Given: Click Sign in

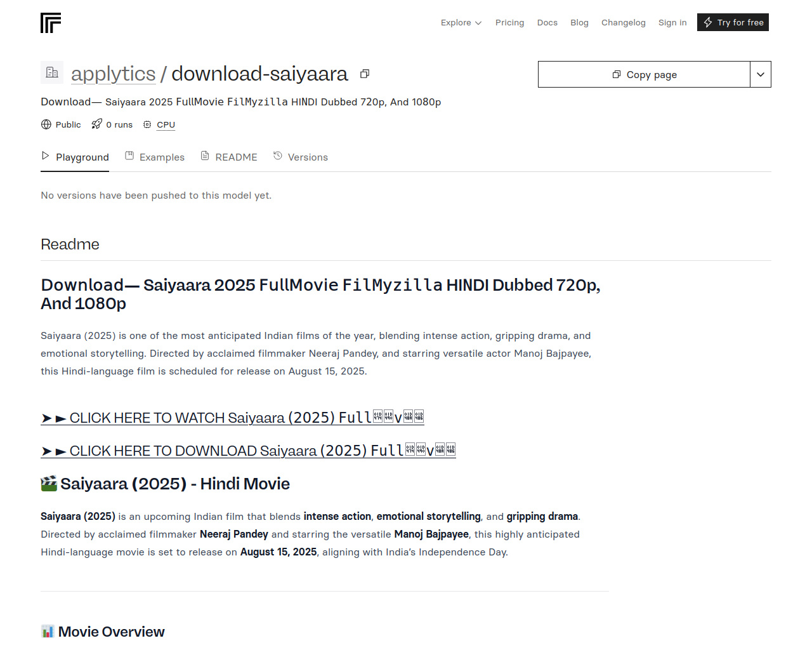Looking at the screenshot, I should pyautogui.click(x=672, y=23).
